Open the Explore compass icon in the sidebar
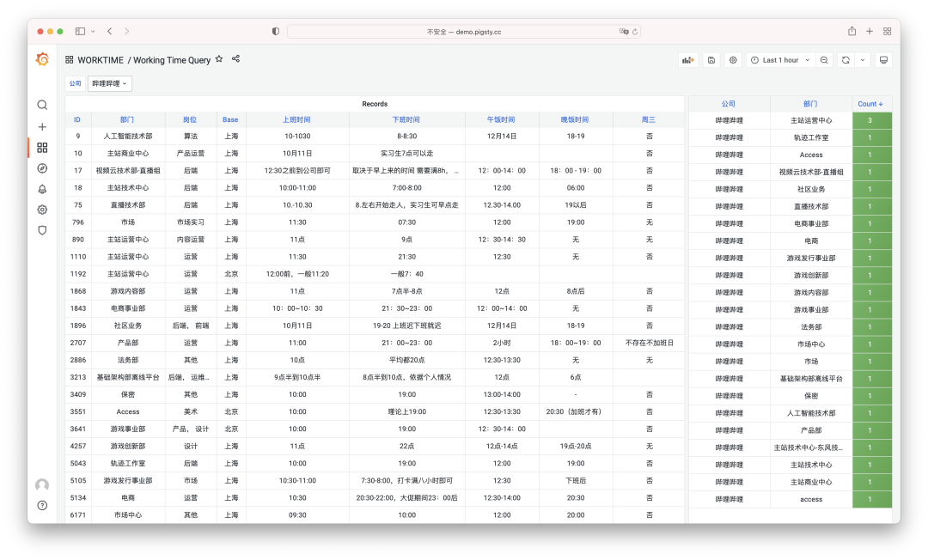 [42, 168]
